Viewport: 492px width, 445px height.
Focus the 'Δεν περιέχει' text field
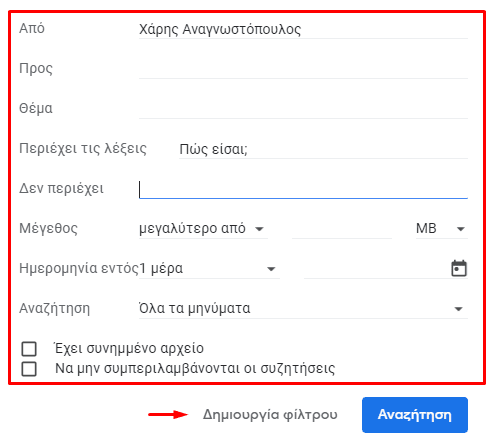click(303, 189)
